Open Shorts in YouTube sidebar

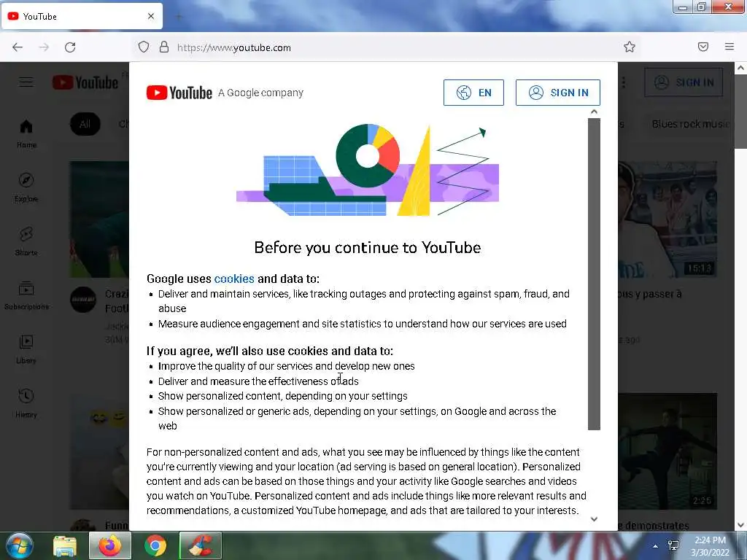(x=26, y=241)
